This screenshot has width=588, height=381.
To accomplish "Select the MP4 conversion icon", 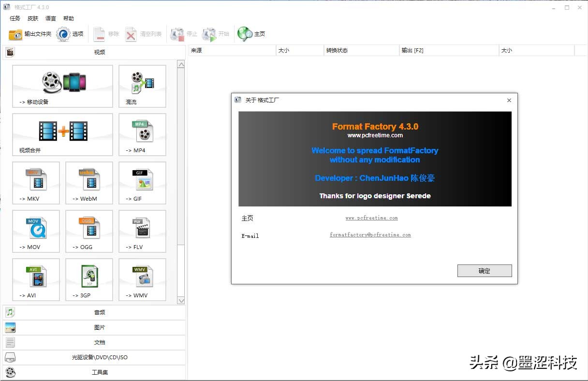I will 142,134.
